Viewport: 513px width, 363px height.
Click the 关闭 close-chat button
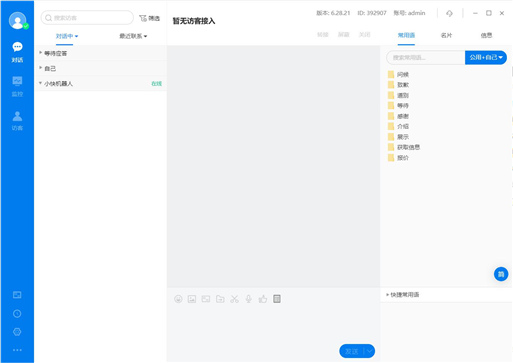click(365, 35)
